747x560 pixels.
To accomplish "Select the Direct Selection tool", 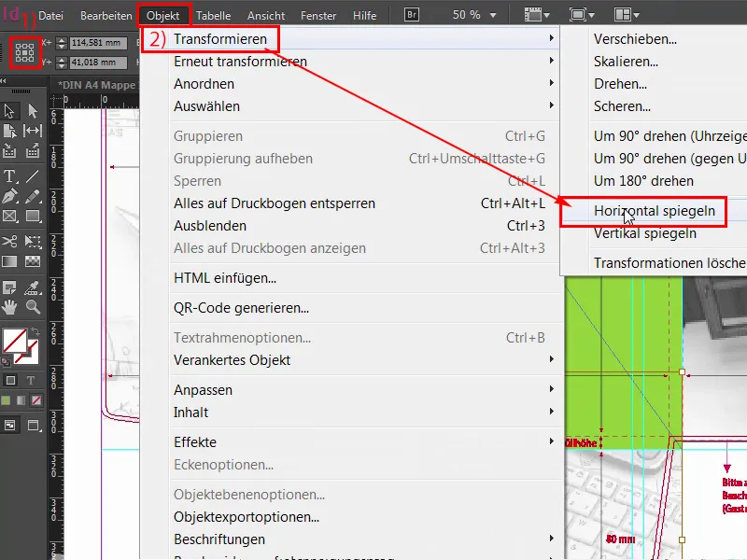I will pos(33,111).
